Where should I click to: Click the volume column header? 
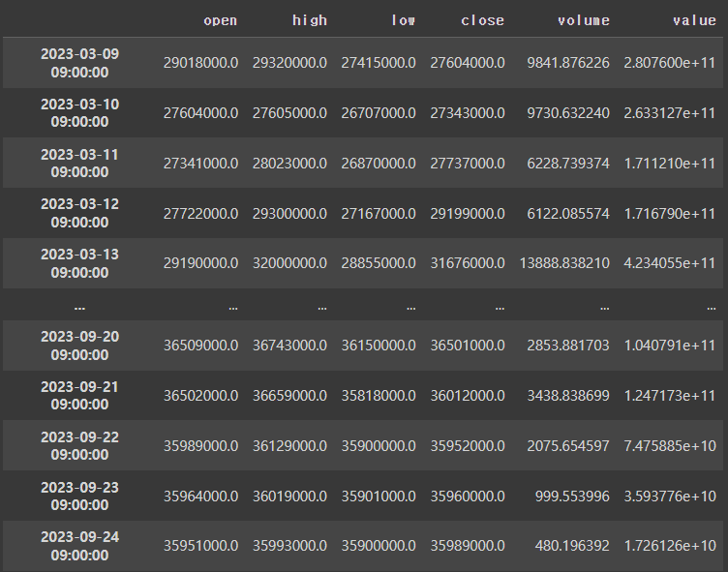pyautogui.click(x=584, y=20)
